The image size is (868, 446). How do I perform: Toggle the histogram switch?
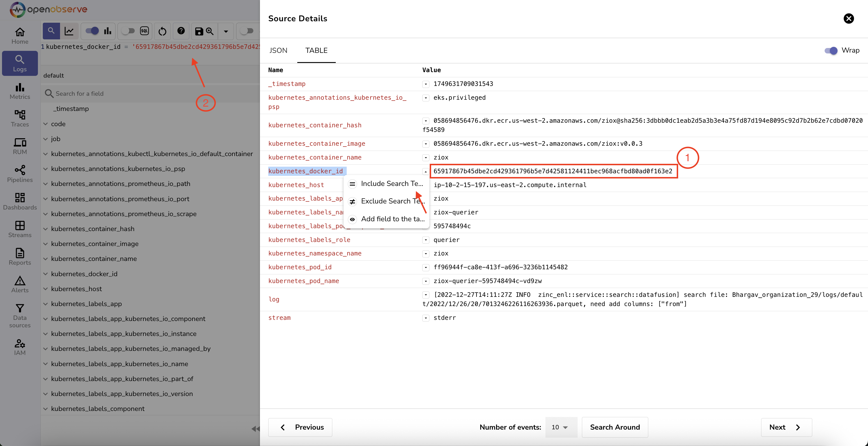point(92,31)
